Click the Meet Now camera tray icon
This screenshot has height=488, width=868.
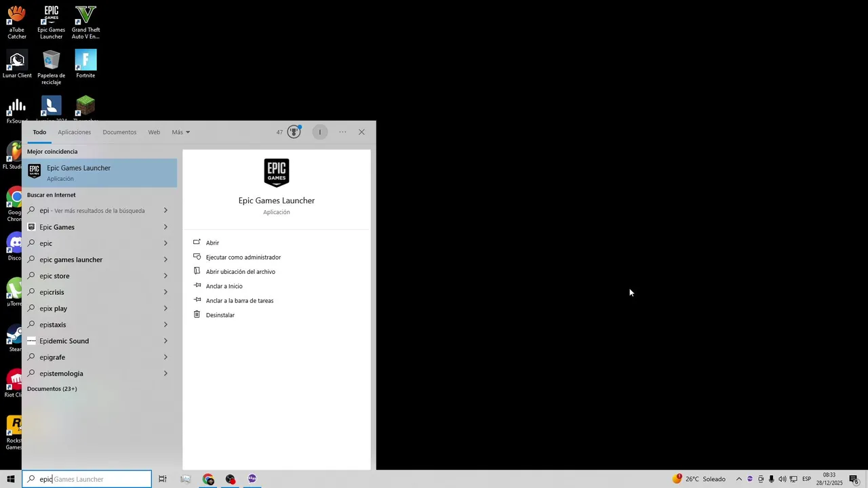[760, 479]
